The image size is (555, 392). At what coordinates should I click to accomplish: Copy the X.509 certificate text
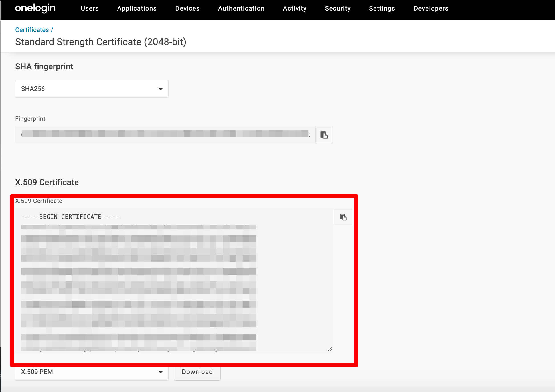pyautogui.click(x=343, y=217)
